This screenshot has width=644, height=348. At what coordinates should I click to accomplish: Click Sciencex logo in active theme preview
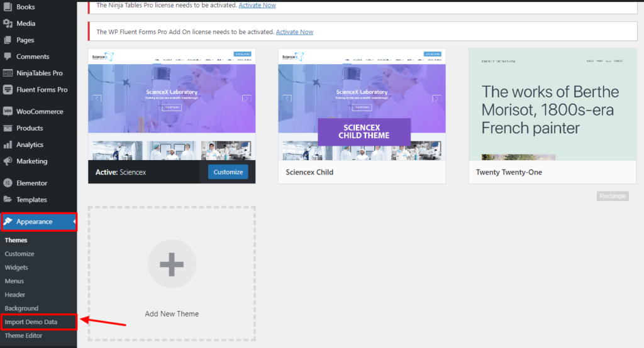pos(103,57)
